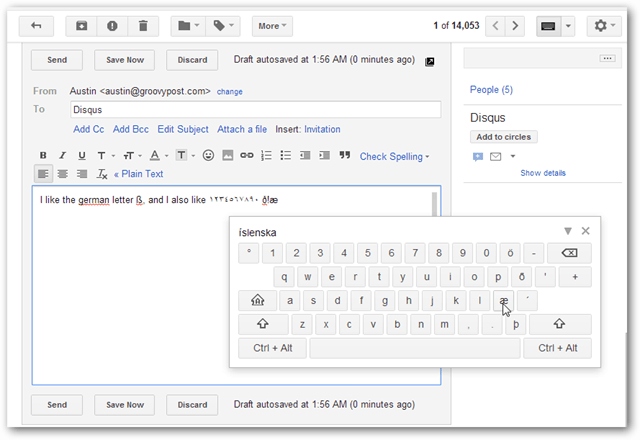Insert an emoticon with the smiley icon

tap(208, 156)
